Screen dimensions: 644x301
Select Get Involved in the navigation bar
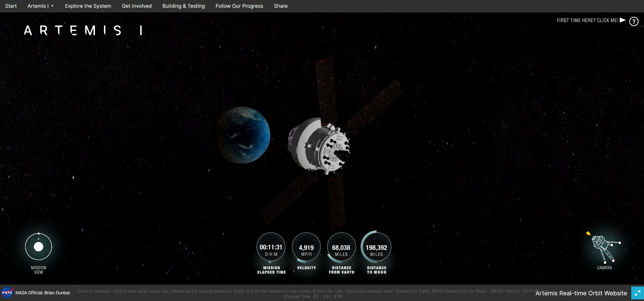click(x=137, y=6)
